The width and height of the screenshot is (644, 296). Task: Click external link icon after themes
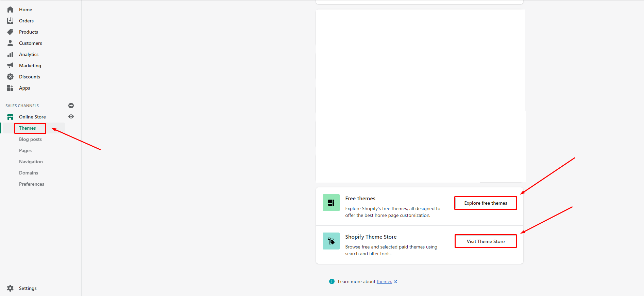tap(395, 281)
